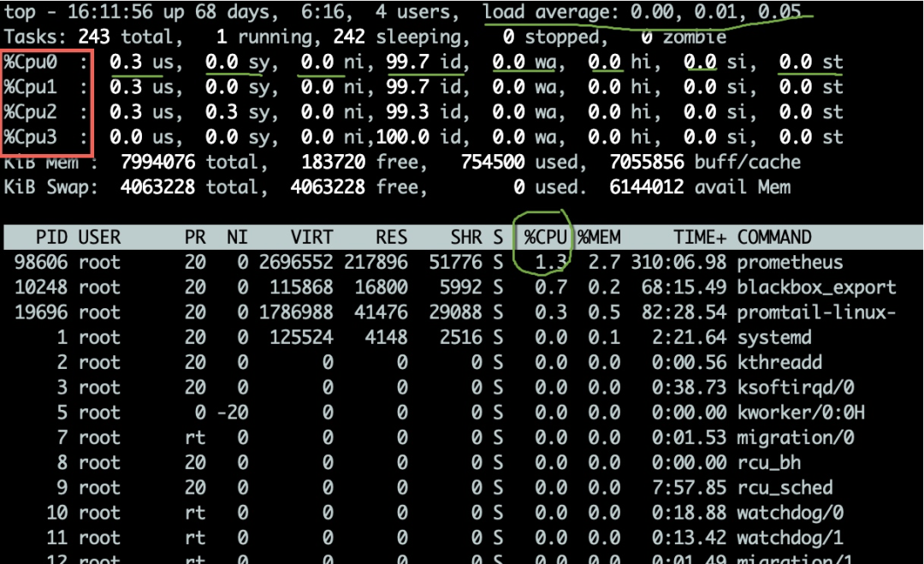Select the ksoftirqd/0 process name

pyautogui.click(x=796, y=388)
